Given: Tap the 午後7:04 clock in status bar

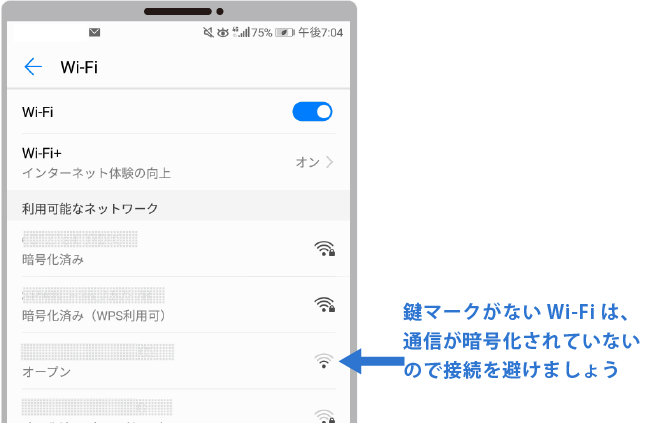Looking at the screenshot, I should tap(322, 32).
